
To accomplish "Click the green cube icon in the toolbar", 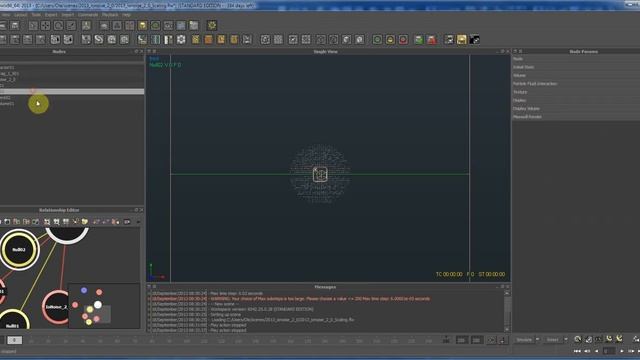I will (419, 40).
